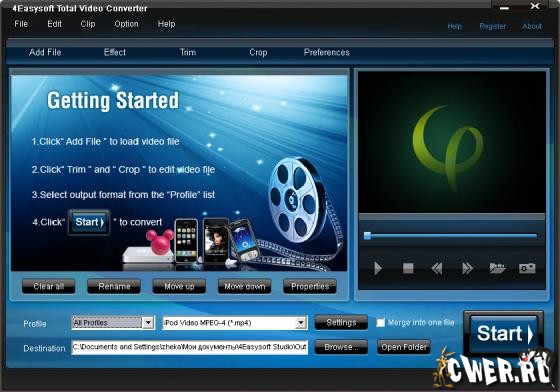Open profile Settings button
560x392 pixels.
coord(341,323)
